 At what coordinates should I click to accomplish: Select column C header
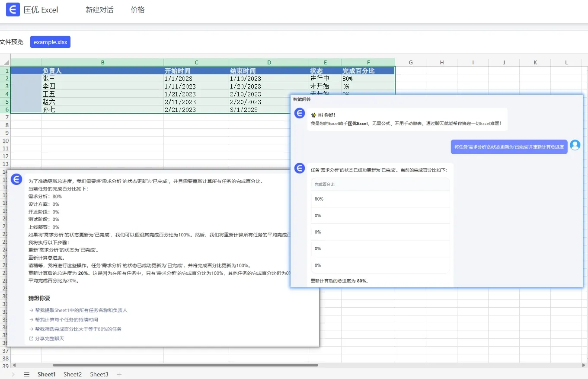[x=196, y=62]
